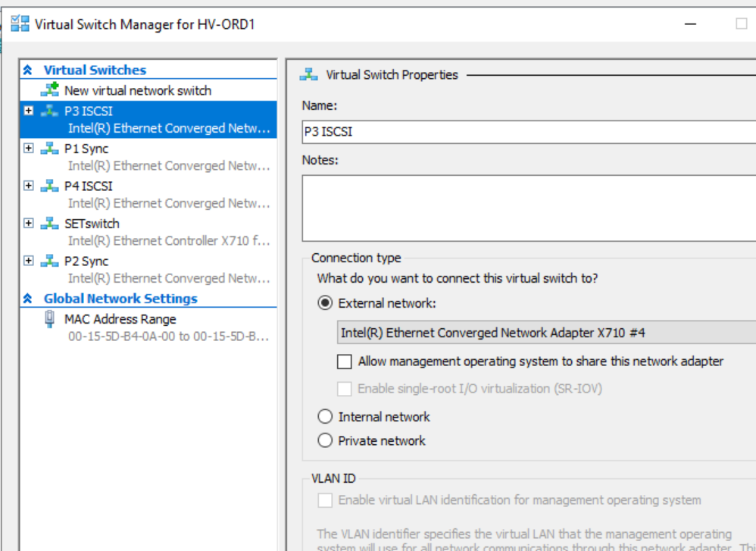Click the Virtual Switch Manager title icon
This screenshot has height=551, width=756.
20,23
